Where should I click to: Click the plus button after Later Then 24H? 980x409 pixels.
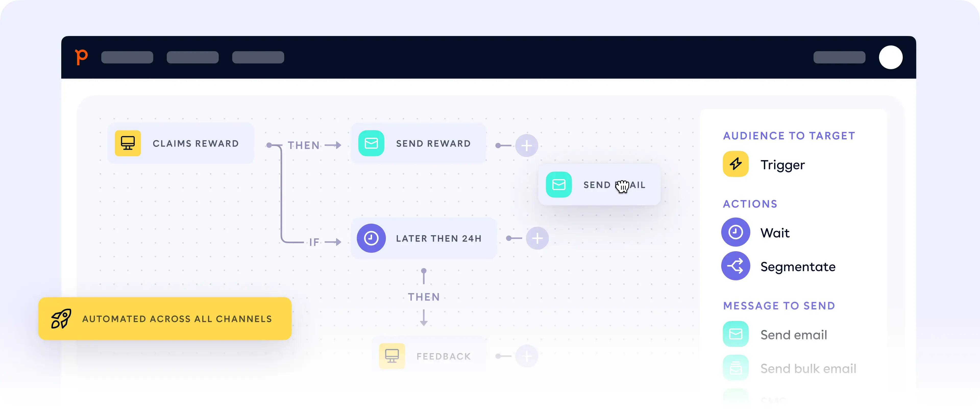click(536, 238)
